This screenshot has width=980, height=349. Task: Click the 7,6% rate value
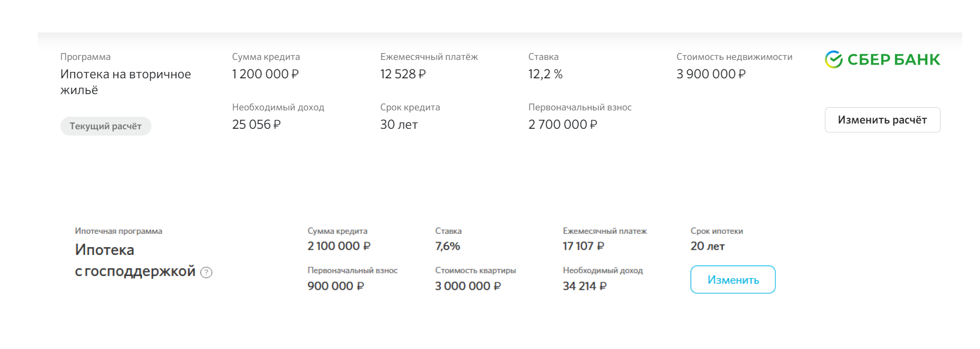tap(447, 246)
